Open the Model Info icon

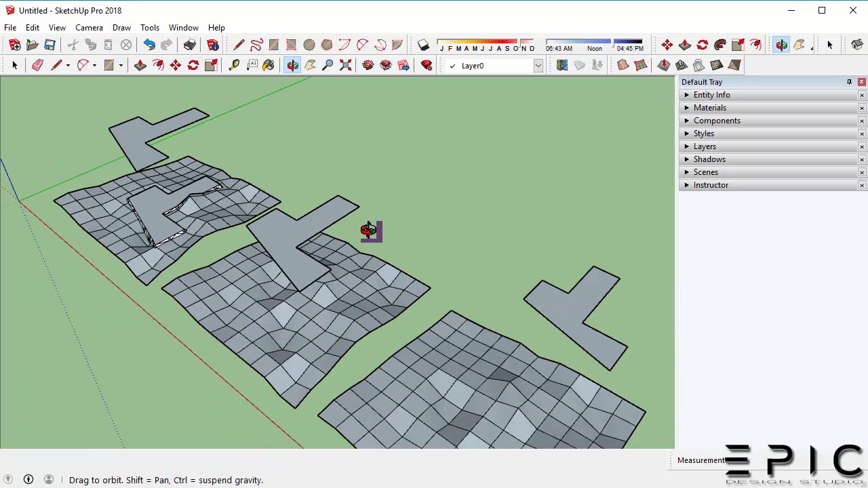click(213, 45)
